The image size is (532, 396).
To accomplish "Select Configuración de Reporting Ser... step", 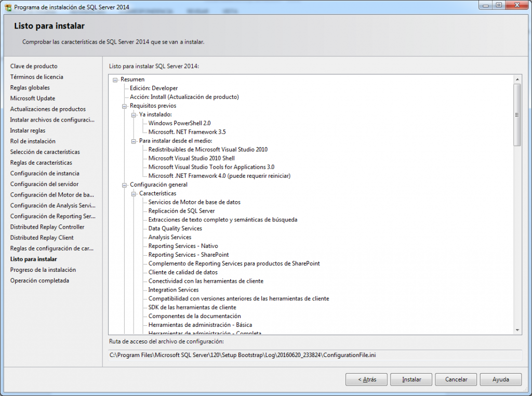I will pyautogui.click(x=52, y=217).
